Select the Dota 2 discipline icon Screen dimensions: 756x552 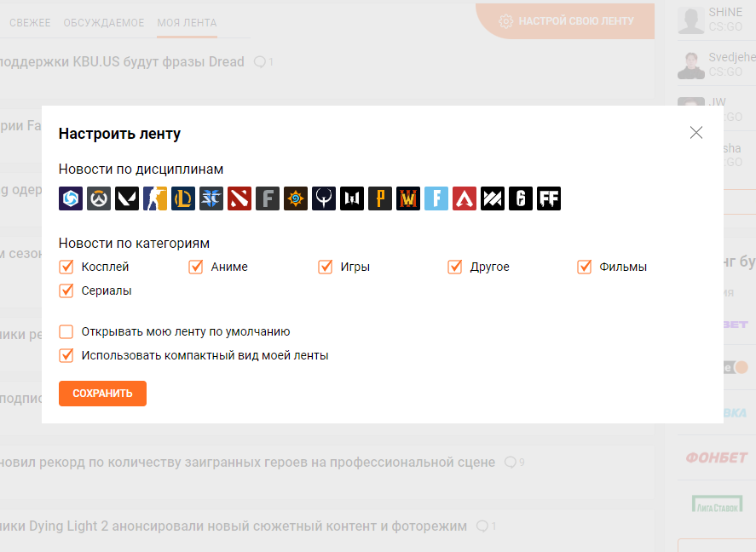coord(239,198)
